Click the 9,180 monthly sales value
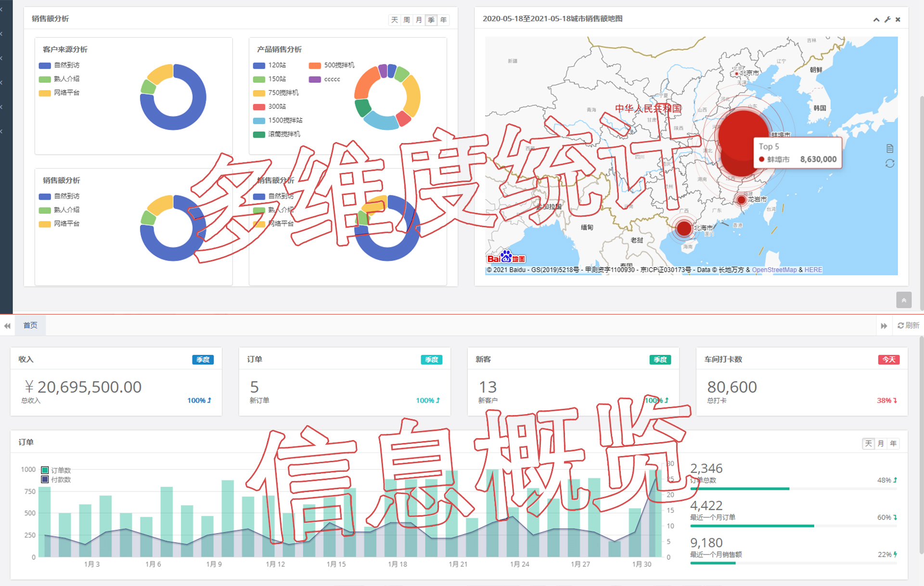924x586 pixels. pyautogui.click(x=706, y=543)
